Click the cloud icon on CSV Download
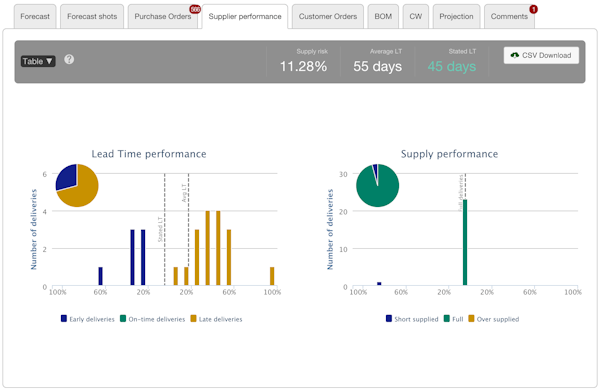This screenshot has height=391, width=600. 515,55
